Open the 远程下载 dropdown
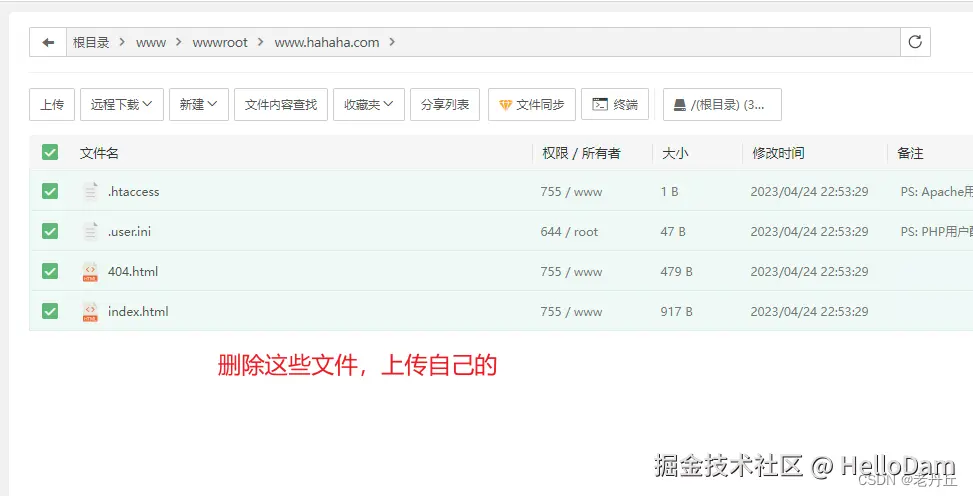The width and height of the screenshot is (973, 496). (122, 104)
